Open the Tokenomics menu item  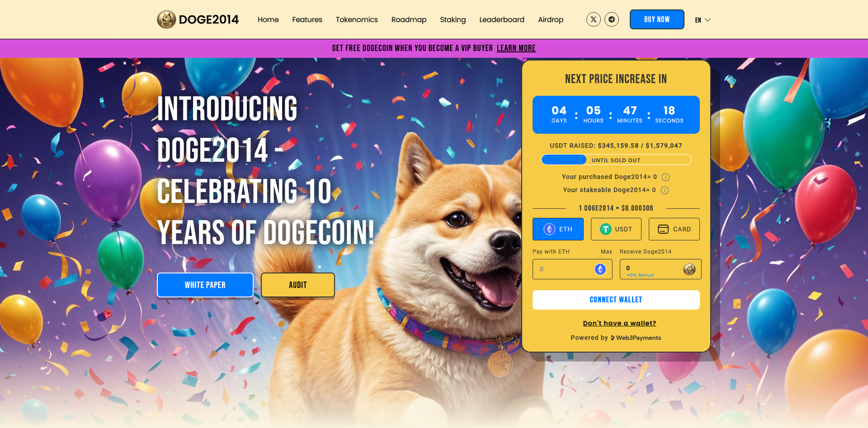(356, 20)
